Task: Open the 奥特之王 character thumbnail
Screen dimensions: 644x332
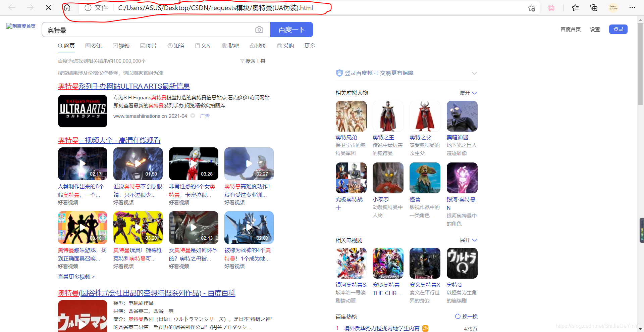Action: (388, 116)
